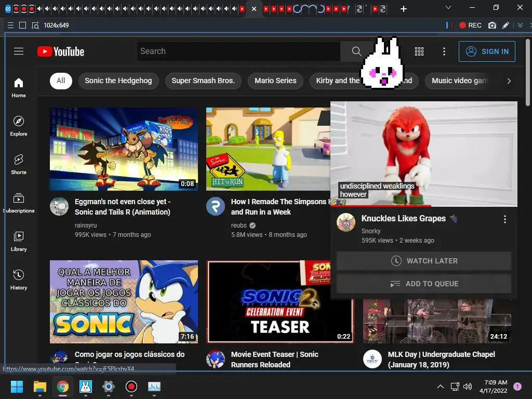The width and height of the screenshot is (532, 399).
Task: Click the Knuckles video preview player
Action: click(424, 153)
